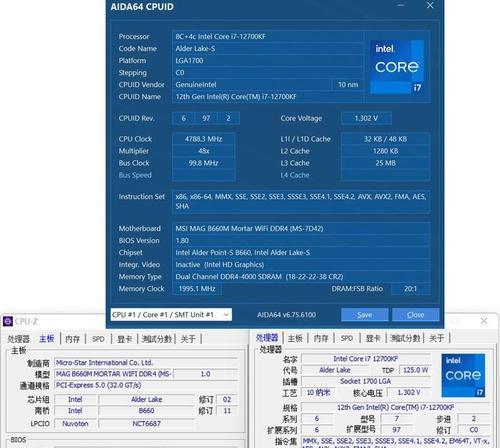
Task: Click the Save button in AIDA64 CPUID
Action: coord(364,315)
